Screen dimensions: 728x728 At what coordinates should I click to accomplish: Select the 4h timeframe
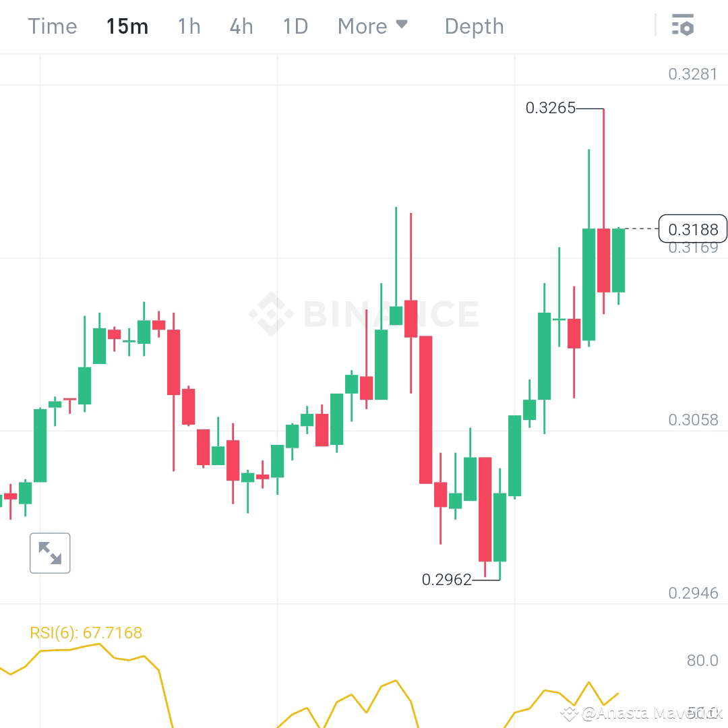[x=241, y=26]
